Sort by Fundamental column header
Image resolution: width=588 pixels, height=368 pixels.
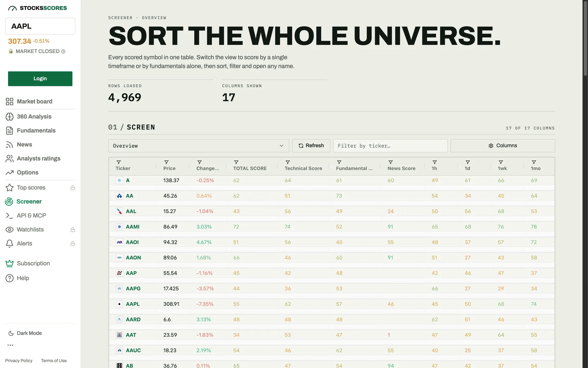pyautogui.click(x=354, y=168)
